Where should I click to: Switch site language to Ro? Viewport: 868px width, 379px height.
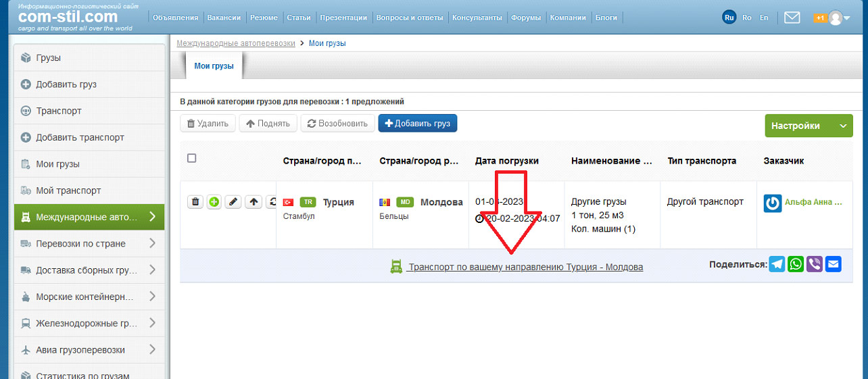click(x=747, y=18)
